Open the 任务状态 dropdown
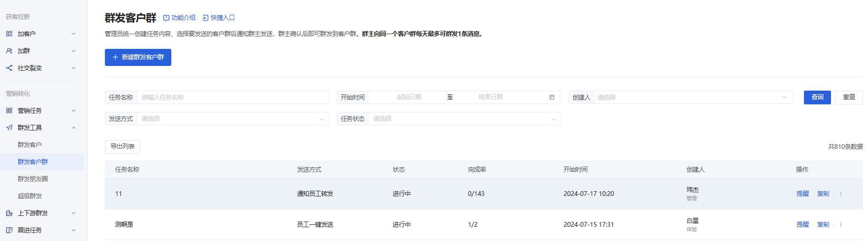Screen dimensions: 868x241 (465, 119)
